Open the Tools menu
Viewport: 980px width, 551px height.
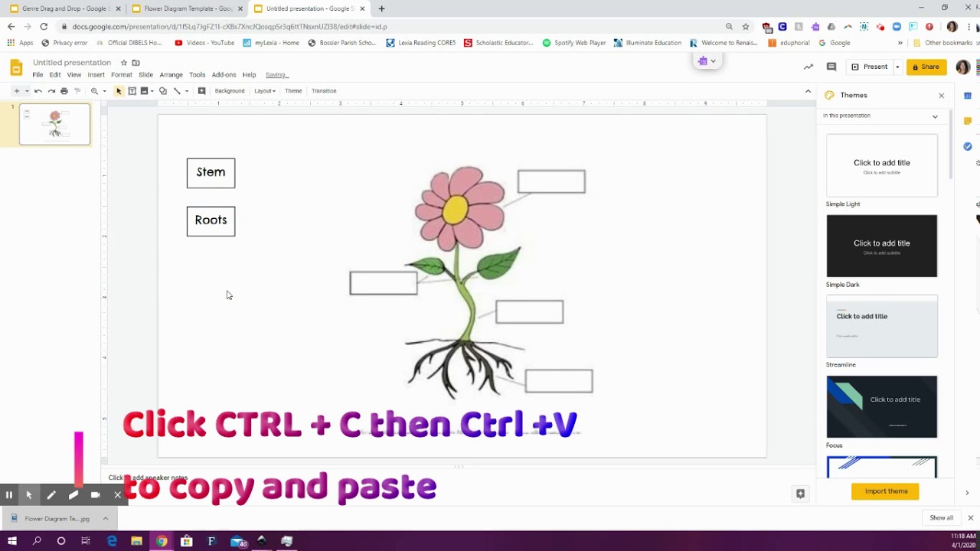(x=198, y=75)
